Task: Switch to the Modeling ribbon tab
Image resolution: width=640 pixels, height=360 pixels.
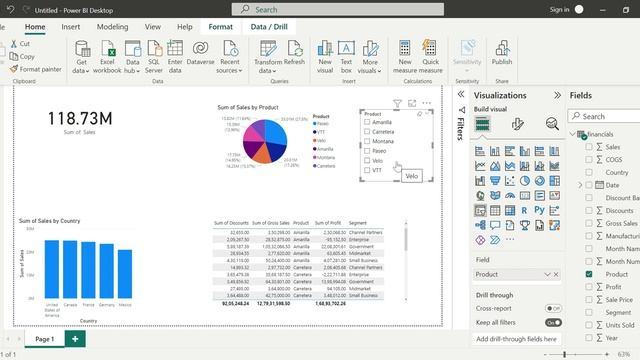Action: tap(112, 27)
